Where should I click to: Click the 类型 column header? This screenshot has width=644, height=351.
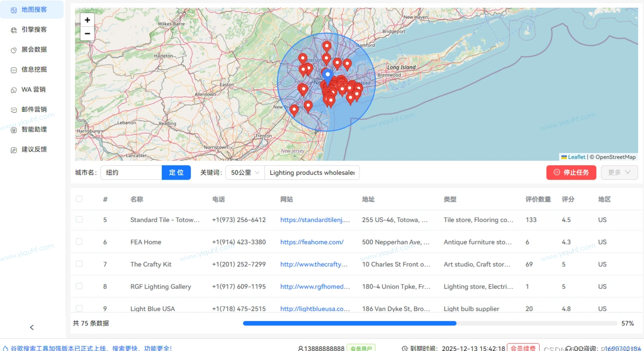[x=450, y=199]
